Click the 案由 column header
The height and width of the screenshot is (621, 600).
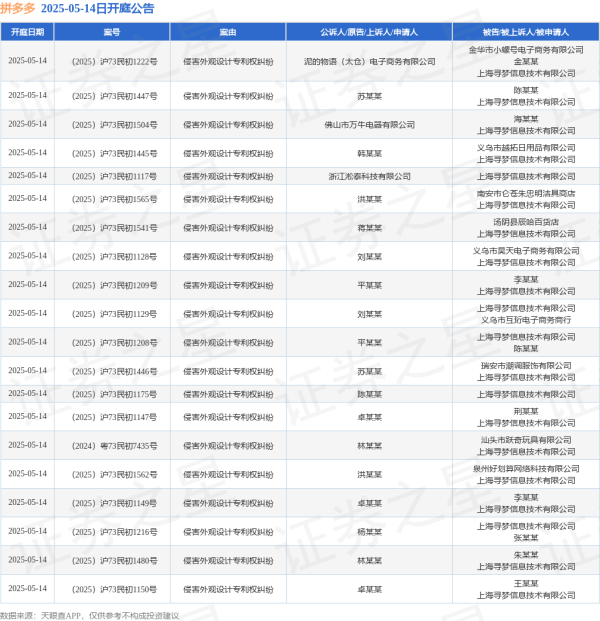click(228, 32)
